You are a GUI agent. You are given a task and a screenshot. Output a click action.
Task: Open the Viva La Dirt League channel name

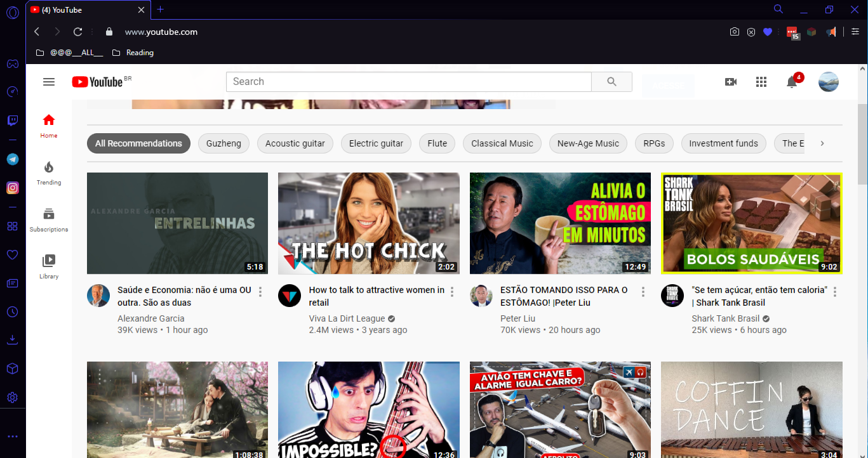click(347, 318)
